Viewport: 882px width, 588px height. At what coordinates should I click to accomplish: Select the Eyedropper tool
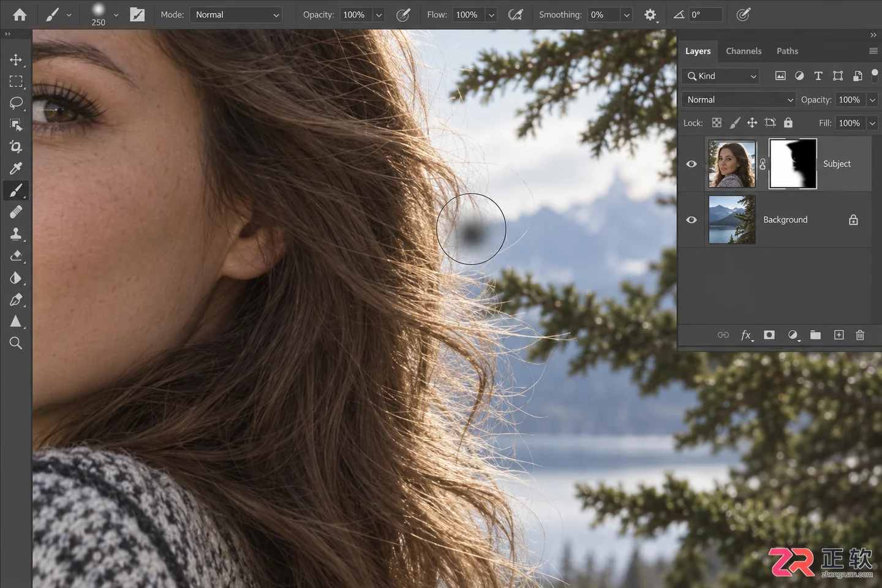(16, 168)
